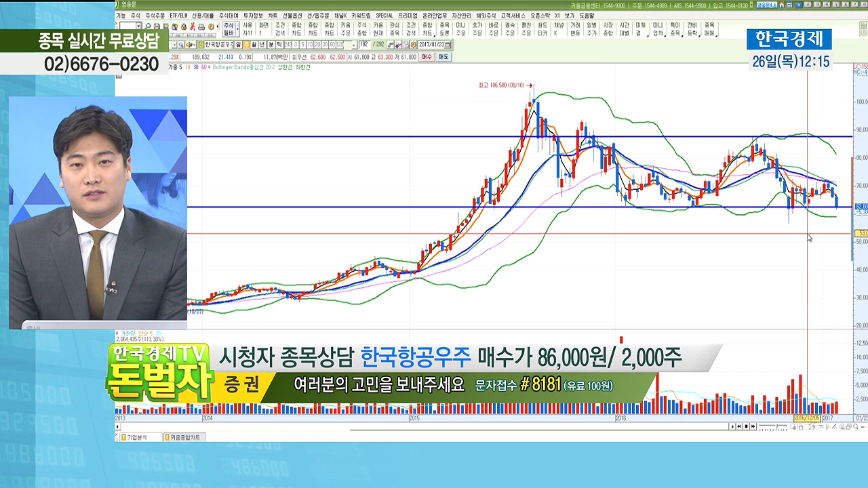This screenshot has height=488, width=868.
Task: Switch to the 키움종합차트 tab
Action: pos(182,438)
